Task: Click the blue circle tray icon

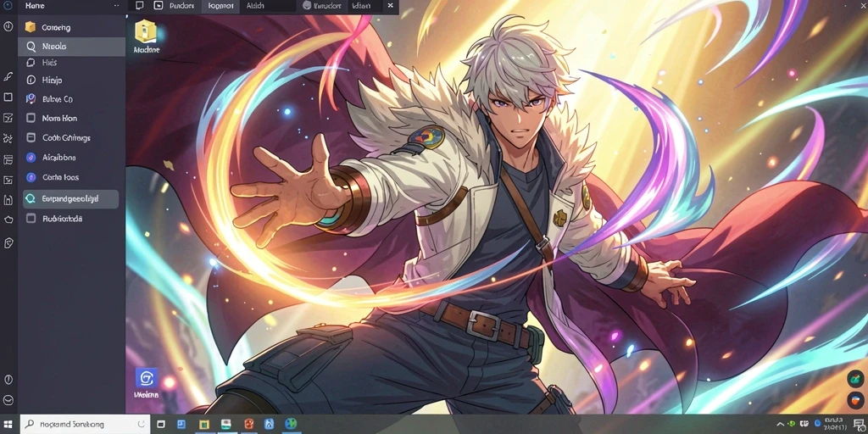Action: 818,424
